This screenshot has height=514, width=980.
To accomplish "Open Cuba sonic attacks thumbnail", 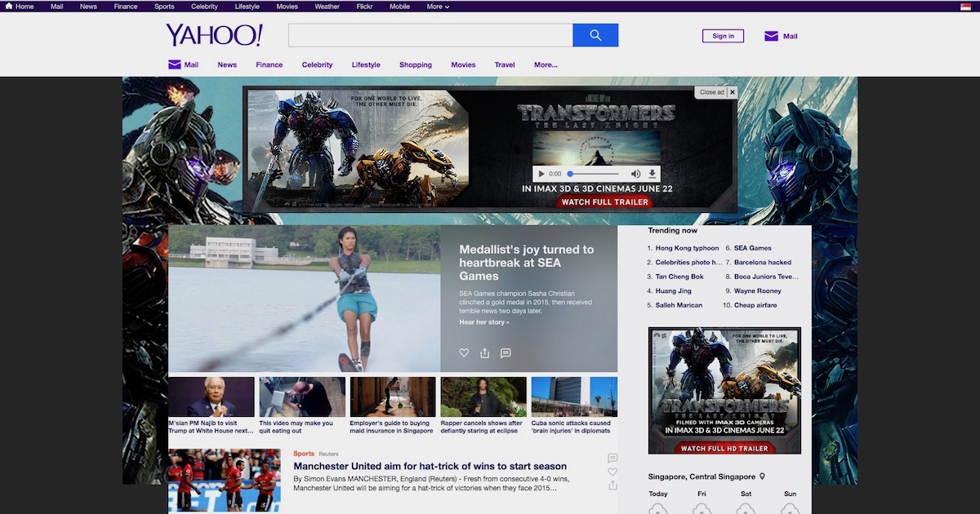I will [x=574, y=397].
